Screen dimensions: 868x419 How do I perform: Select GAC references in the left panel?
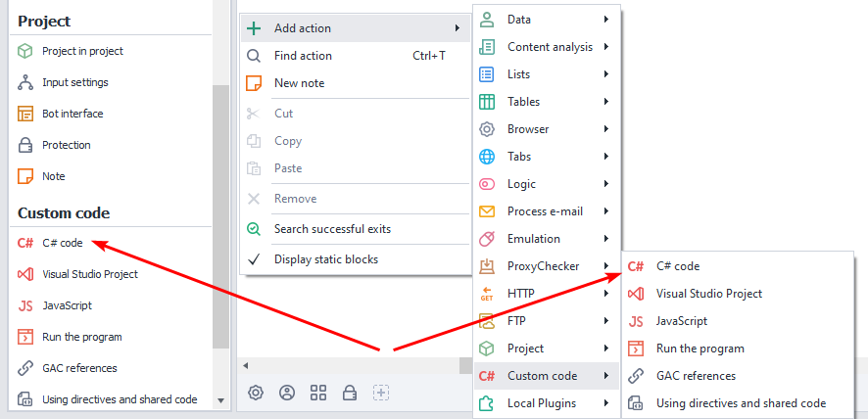(x=79, y=368)
